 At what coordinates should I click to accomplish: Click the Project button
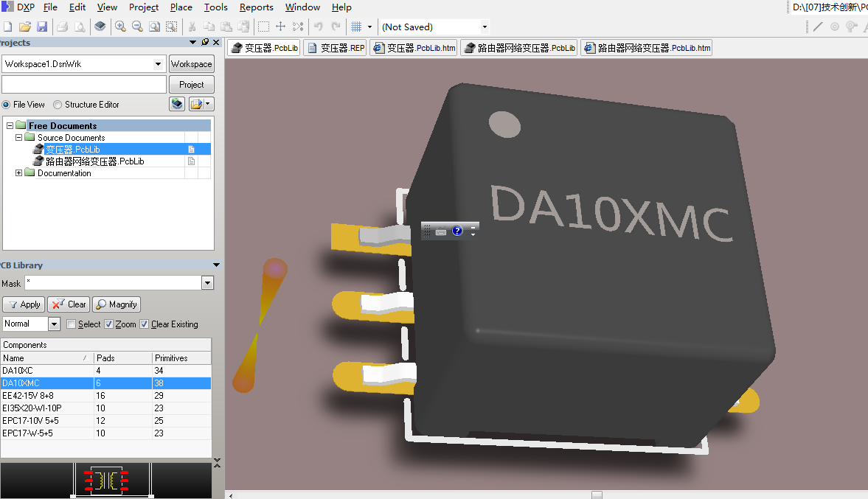coord(192,85)
